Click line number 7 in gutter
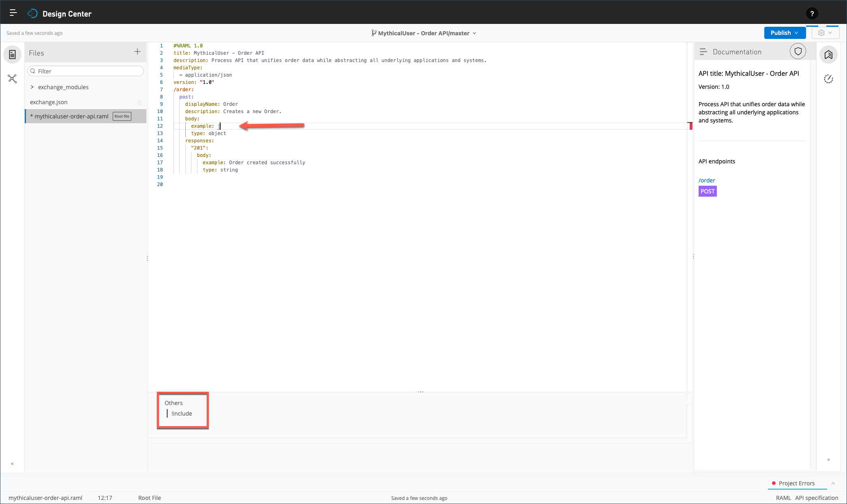847x504 pixels. [161, 90]
